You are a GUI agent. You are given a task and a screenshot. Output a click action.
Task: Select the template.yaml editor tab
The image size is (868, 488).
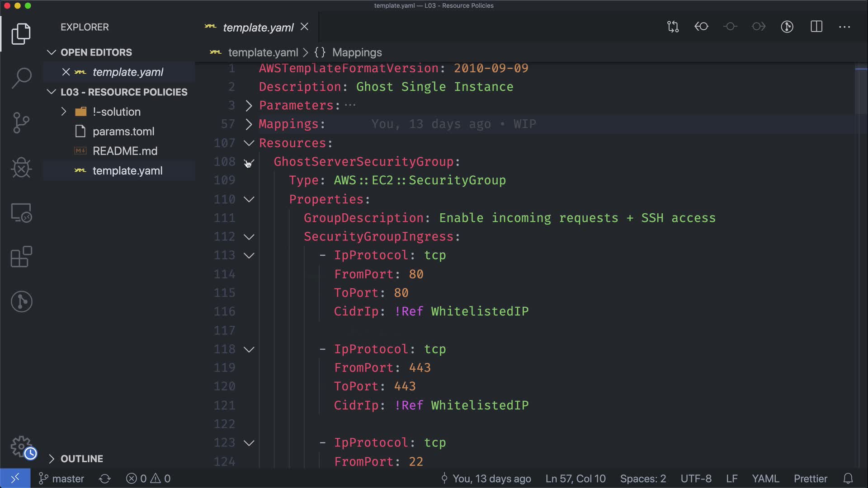coord(258,28)
